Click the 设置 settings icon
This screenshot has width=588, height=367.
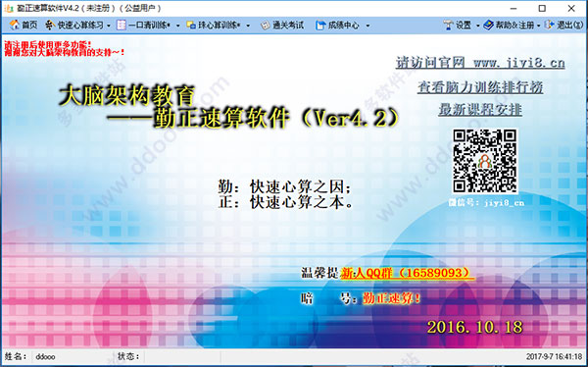448,26
